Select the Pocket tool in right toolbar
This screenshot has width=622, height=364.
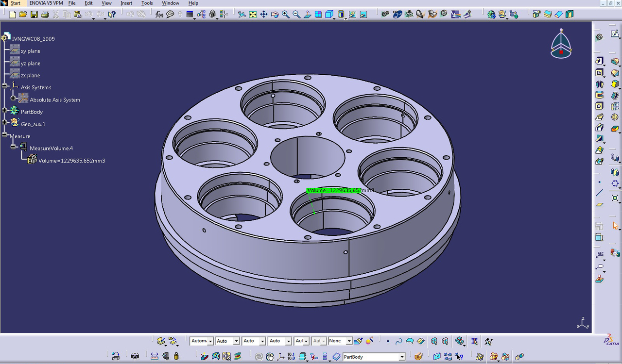tap(599, 73)
